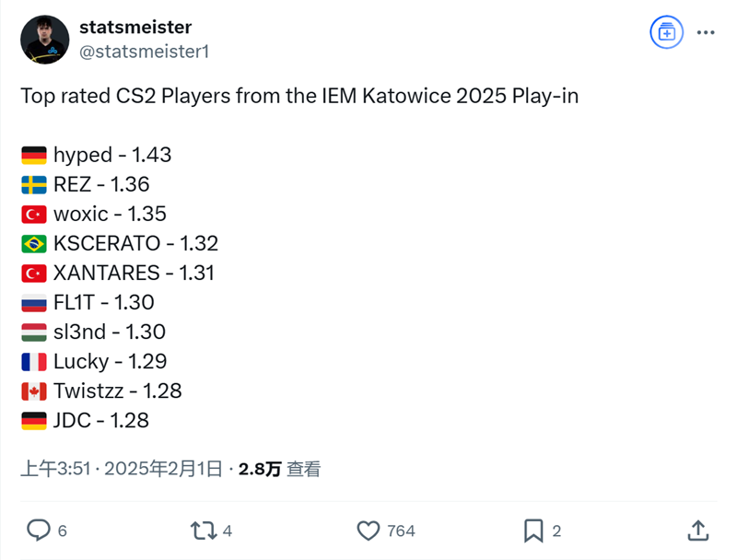
Task: Click the reply speech bubble icon
Action: click(38, 531)
